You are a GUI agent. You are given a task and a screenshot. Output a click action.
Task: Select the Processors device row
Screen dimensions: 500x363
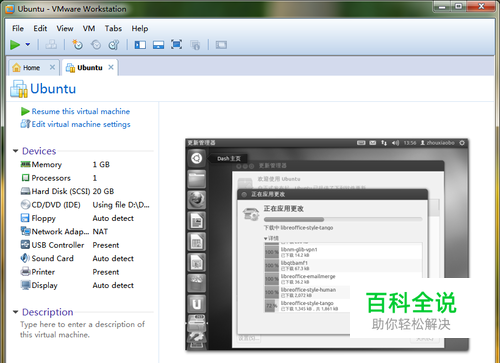point(85,178)
